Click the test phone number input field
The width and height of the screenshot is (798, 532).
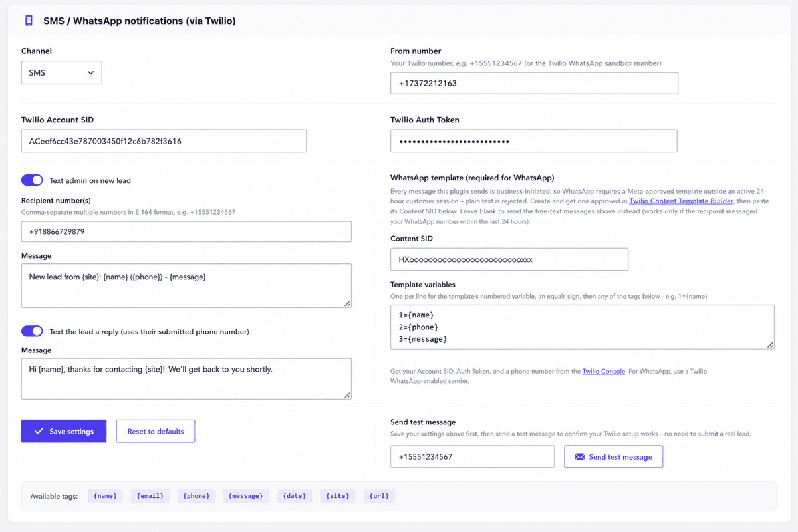point(472,457)
